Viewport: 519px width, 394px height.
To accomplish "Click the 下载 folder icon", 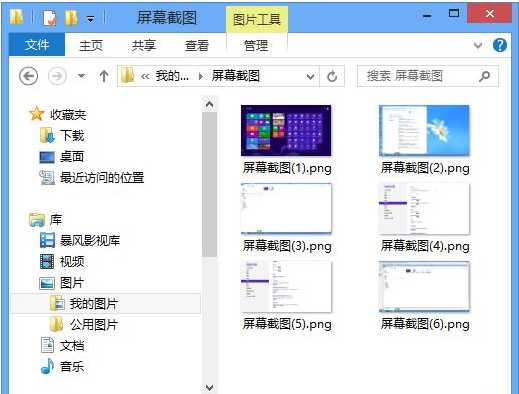I will tap(47, 135).
